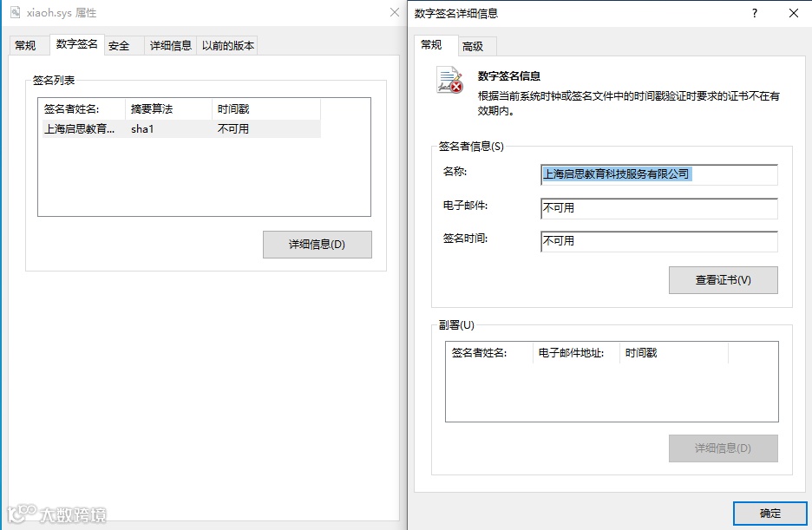Click the 不可用 timestamp cell in signature list

pyautogui.click(x=233, y=129)
